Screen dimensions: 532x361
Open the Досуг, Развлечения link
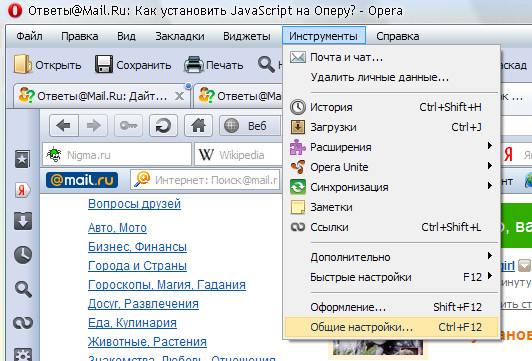tap(143, 304)
